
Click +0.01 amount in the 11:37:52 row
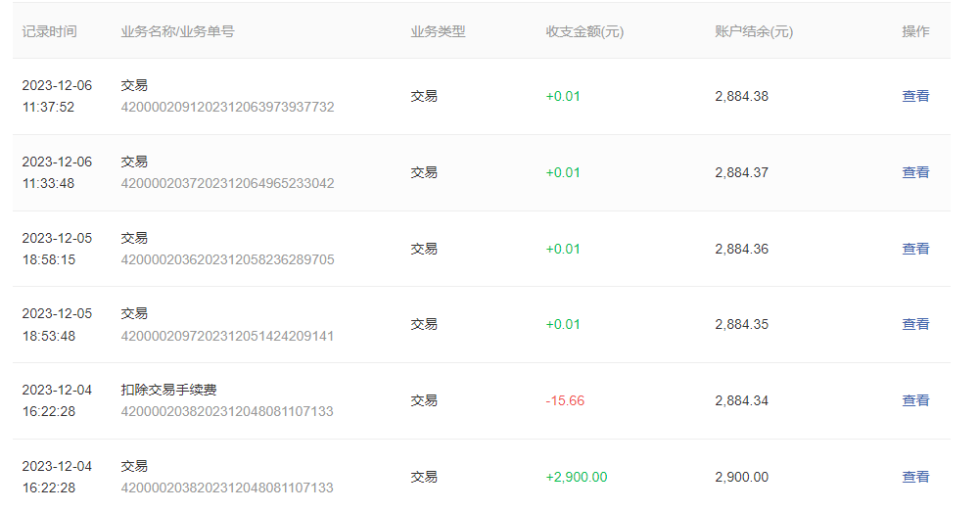[x=563, y=96]
